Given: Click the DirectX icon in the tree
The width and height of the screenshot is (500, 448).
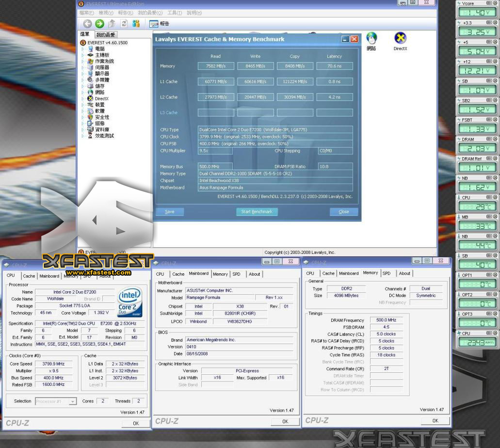Looking at the screenshot, I should 91,99.
